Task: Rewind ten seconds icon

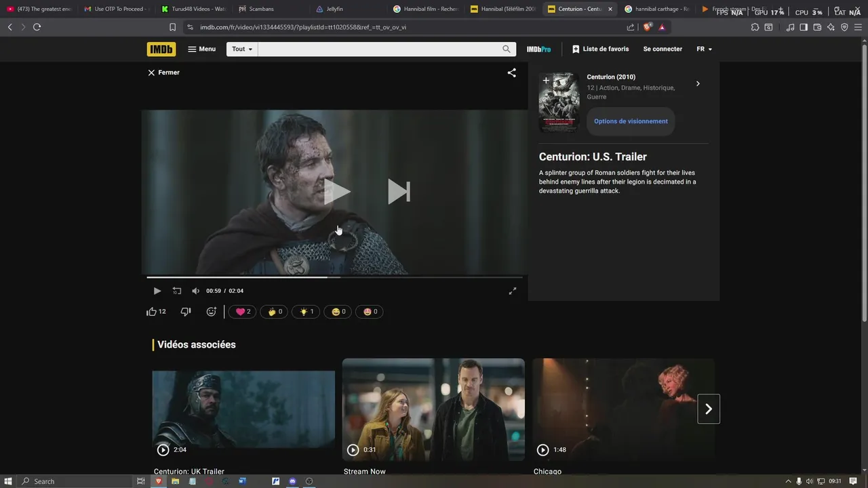Action: coord(177,291)
